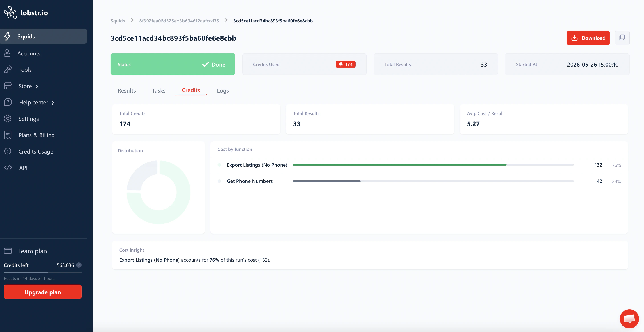Open the chat support bubble

pyautogui.click(x=629, y=319)
